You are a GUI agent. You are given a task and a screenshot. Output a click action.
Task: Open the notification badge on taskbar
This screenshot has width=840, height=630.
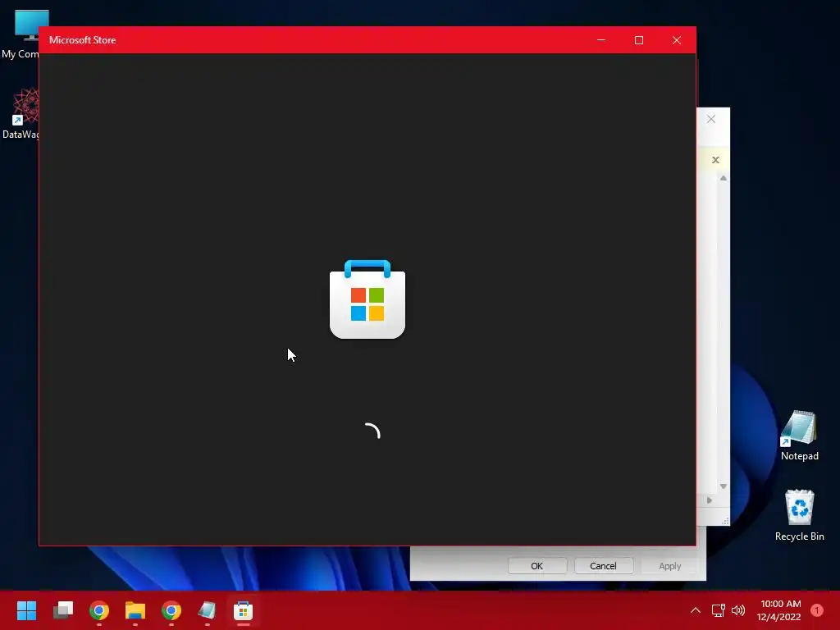click(x=817, y=610)
